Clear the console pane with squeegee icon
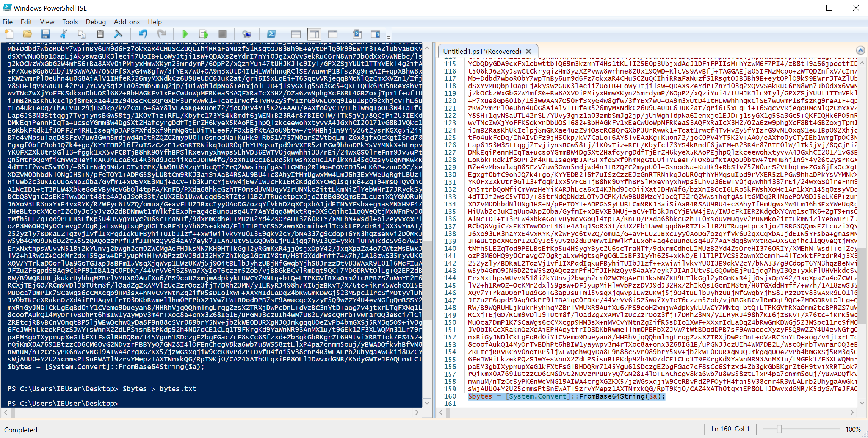Screen dimensions: 868x438 point(118,34)
